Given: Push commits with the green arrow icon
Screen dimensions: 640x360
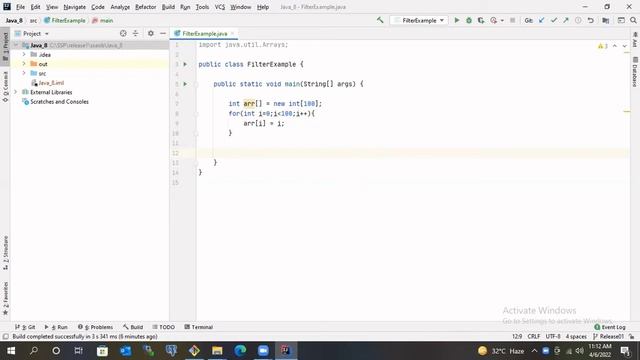Looking at the screenshot, I should click(x=566, y=20).
